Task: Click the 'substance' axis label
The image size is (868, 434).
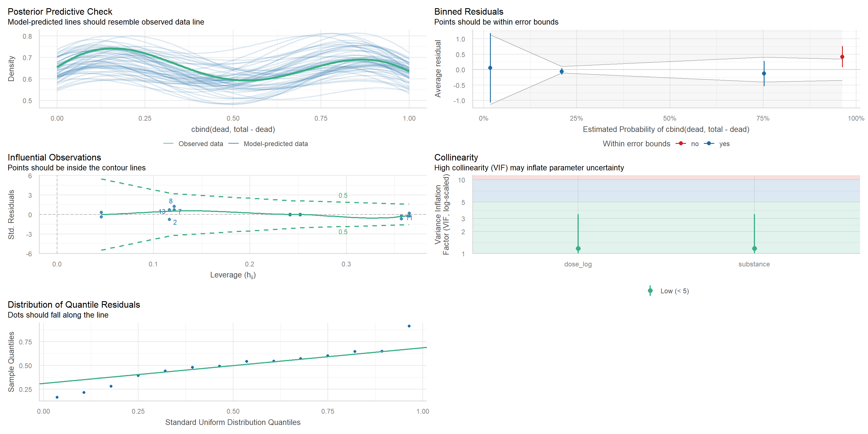Action: tap(754, 264)
